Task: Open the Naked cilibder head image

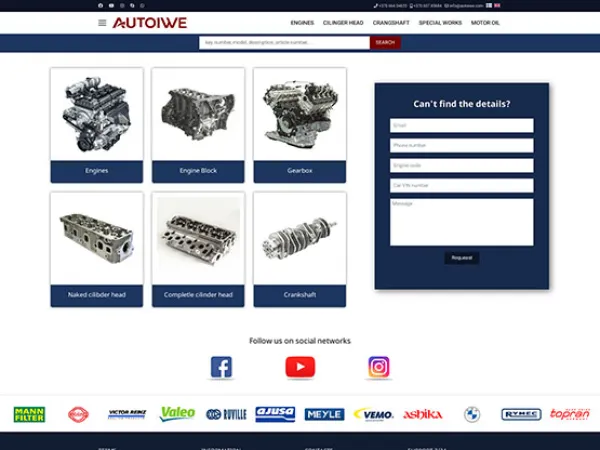Action: pos(97,238)
